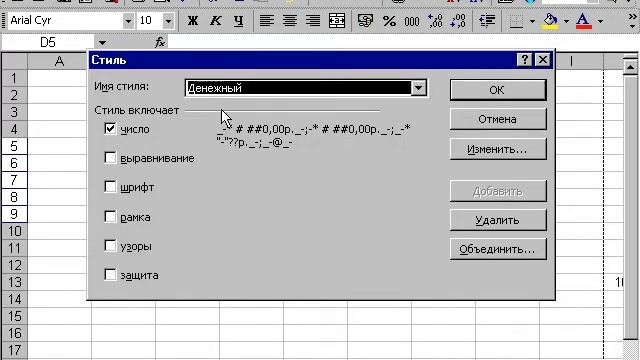Select column A header
Screen dimensions: 640x360
(59, 61)
